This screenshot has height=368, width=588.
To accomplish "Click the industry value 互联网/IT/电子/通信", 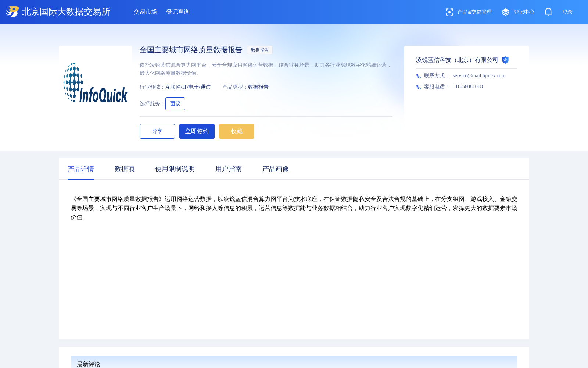I will tap(188, 87).
